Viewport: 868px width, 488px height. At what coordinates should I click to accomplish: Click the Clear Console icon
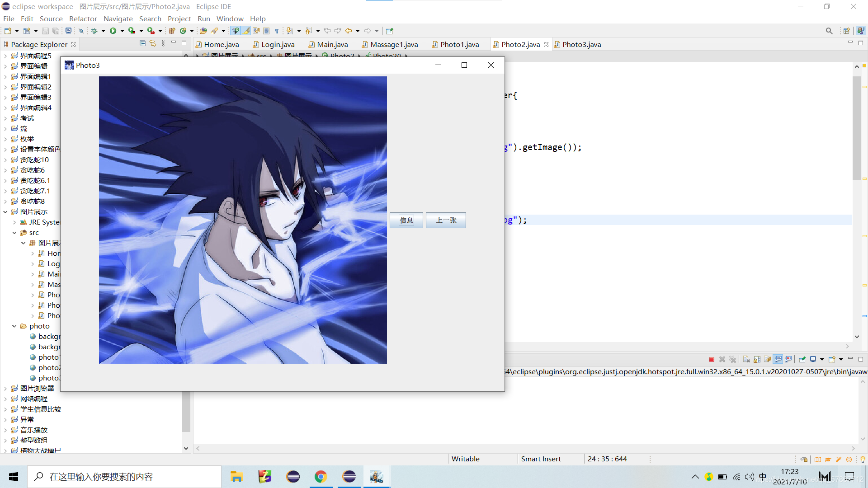(x=746, y=359)
